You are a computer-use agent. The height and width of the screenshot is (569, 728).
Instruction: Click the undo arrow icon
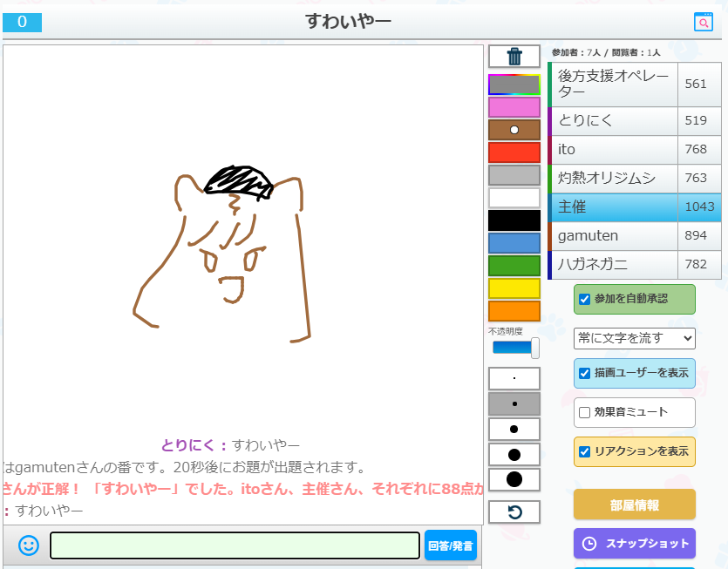[x=514, y=512]
